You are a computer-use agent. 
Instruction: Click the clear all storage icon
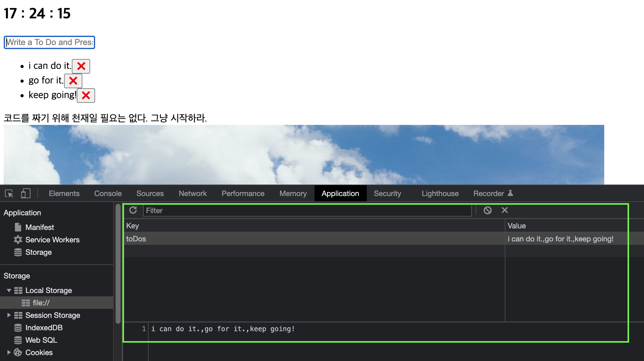click(487, 210)
